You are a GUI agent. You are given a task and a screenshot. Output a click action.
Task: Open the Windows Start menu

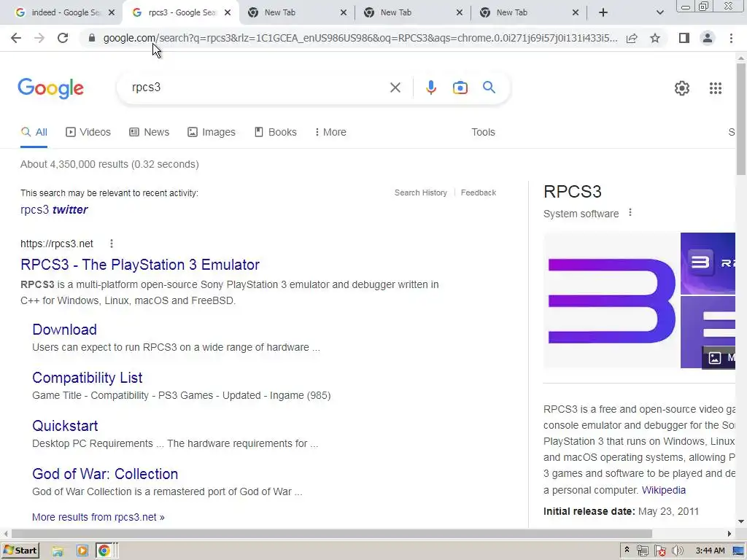coord(20,551)
